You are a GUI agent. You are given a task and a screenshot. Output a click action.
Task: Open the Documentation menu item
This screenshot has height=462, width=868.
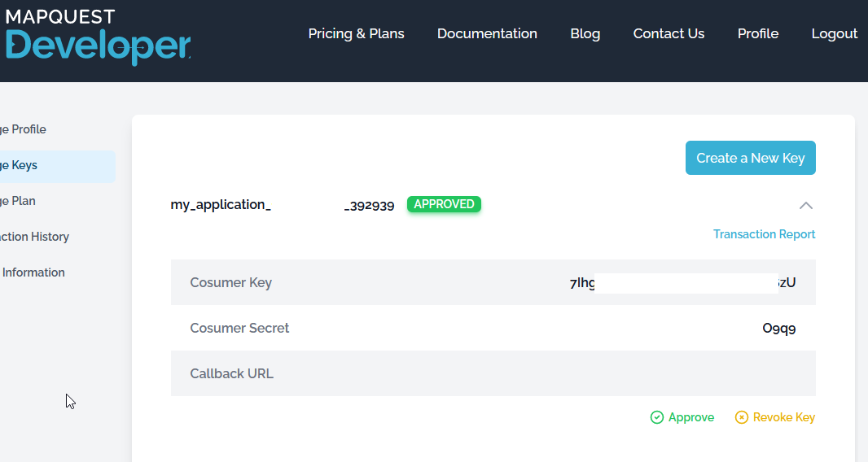[x=487, y=33]
